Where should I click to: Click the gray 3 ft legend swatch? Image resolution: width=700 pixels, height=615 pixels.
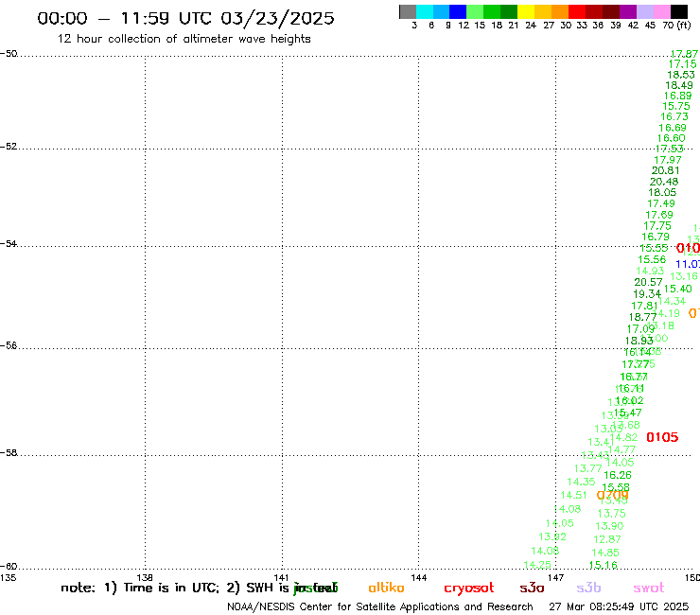[x=408, y=11]
